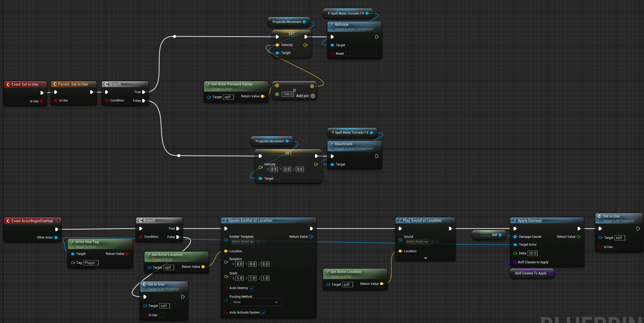
Task: Click browse magnifier icon beside Sound asset
Action: pyautogui.click(x=438, y=242)
